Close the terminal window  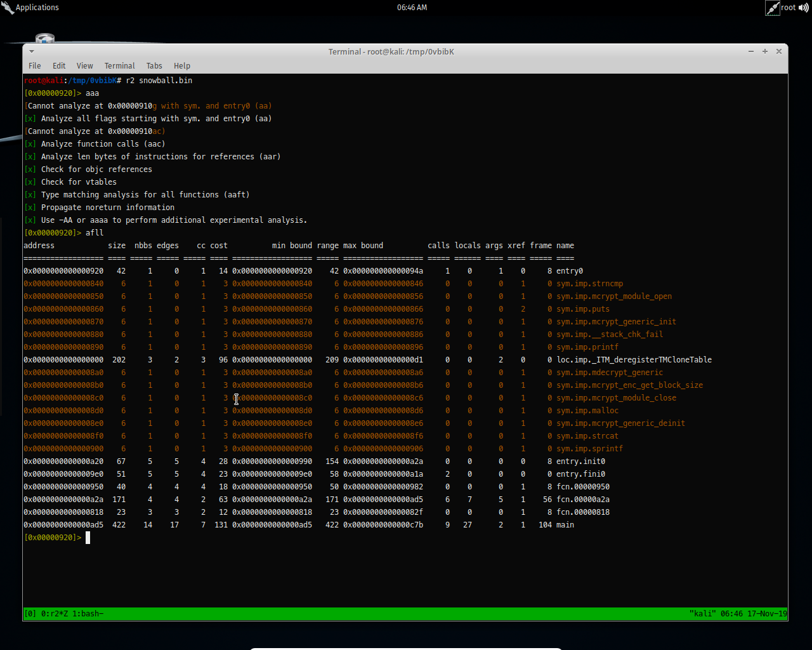(x=779, y=51)
